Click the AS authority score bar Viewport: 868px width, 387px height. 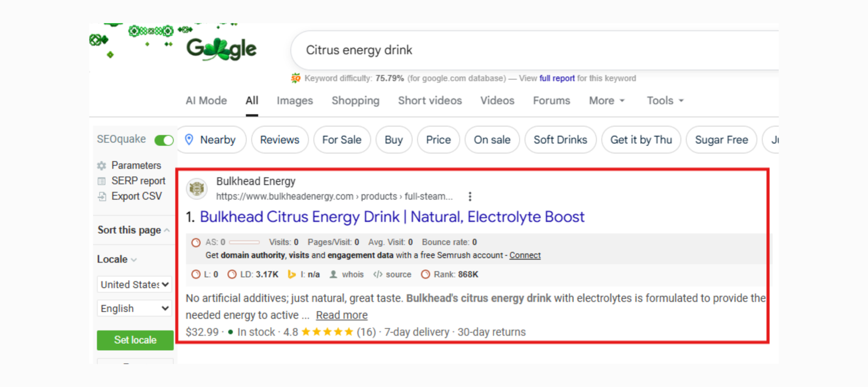[244, 242]
